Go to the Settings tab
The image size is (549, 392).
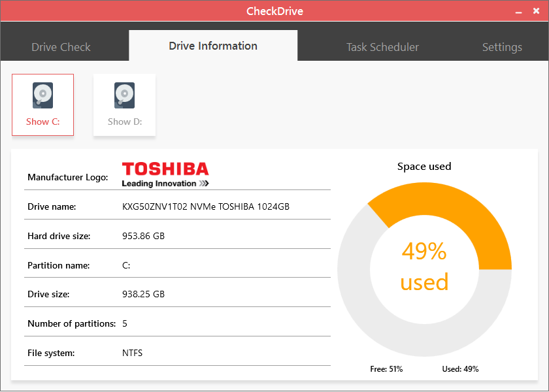pos(502,47)
